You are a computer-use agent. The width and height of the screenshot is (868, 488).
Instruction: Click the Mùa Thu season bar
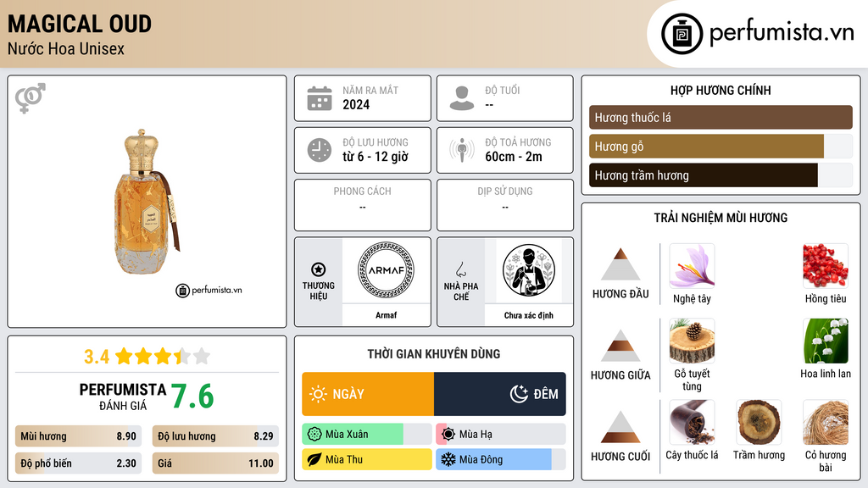[366, 459]
